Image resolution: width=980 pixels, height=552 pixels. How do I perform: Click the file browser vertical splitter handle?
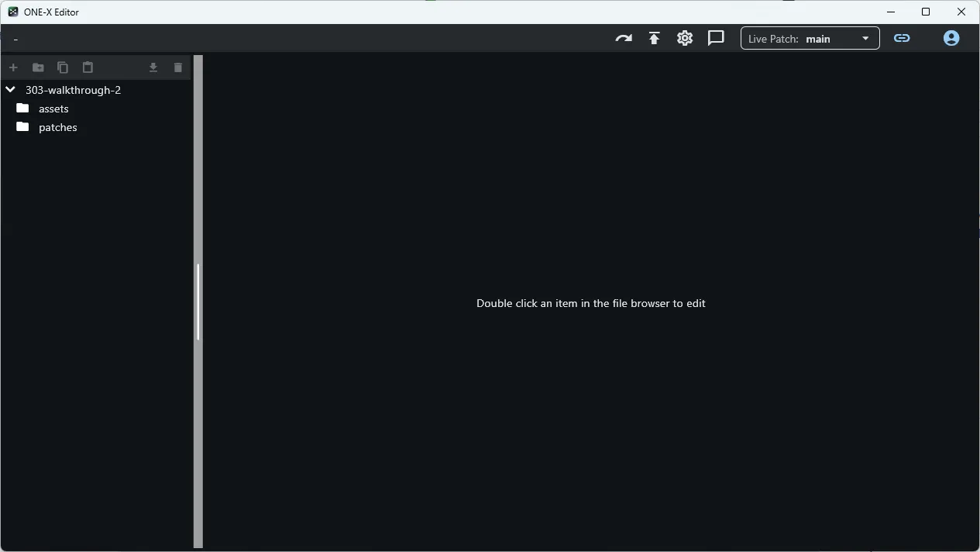click(x=198, y=302)
